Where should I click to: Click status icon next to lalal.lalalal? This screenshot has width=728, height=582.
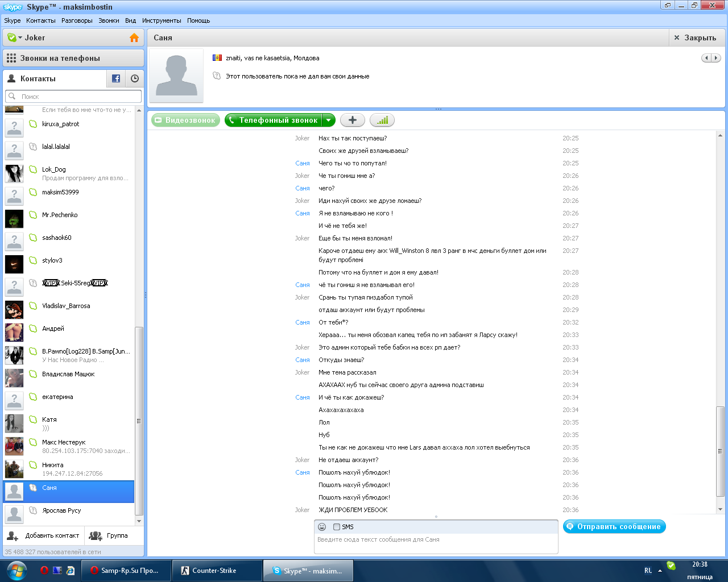pos(33,147)
